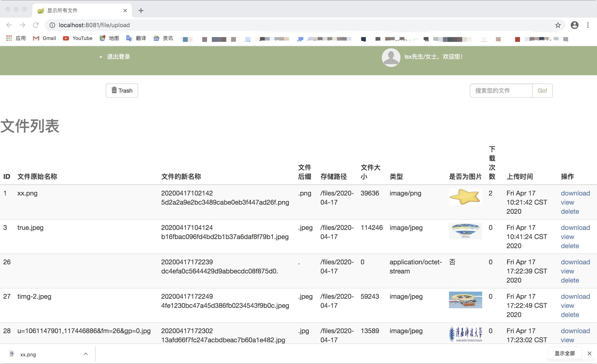
Task: Click the site info icon in address bar
Action: click(52, 25)
